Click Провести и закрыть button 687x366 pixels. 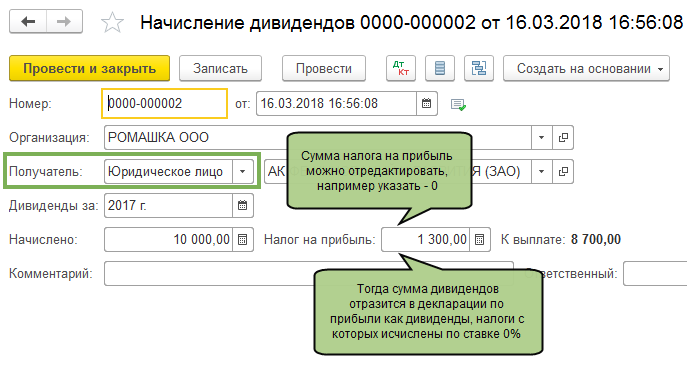point(89,68)
